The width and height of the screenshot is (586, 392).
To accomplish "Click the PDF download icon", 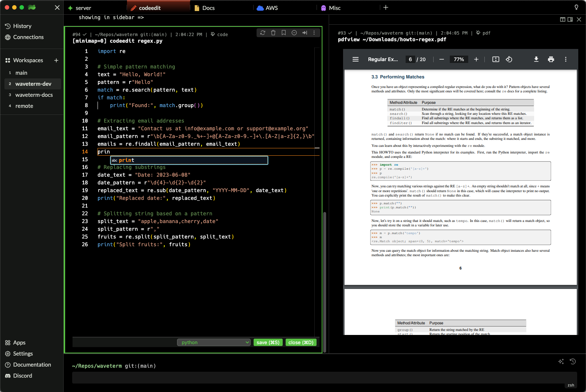I will pyautogui.click(x=536, y=59).
